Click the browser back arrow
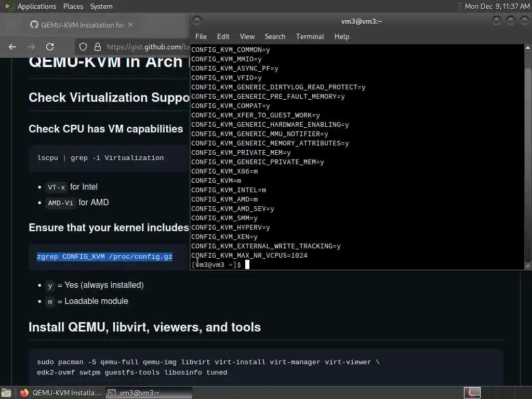 coord(12,47)
